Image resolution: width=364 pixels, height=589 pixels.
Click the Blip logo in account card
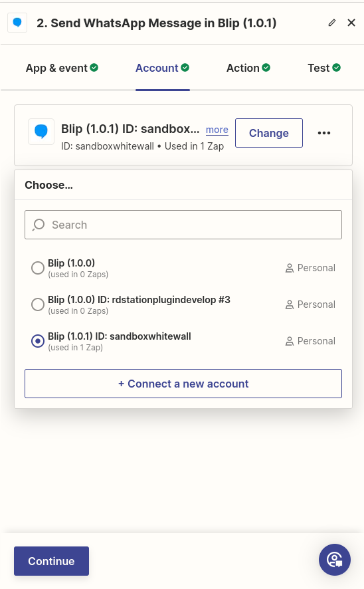(41, 132)
